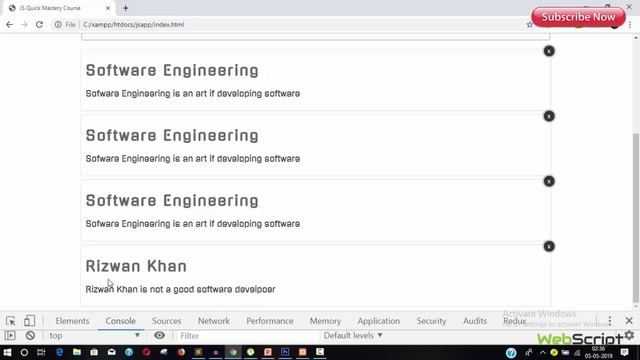Viewport: 640px width, 360px height.
Task: Go back in browser history
Action: point(9,24)
